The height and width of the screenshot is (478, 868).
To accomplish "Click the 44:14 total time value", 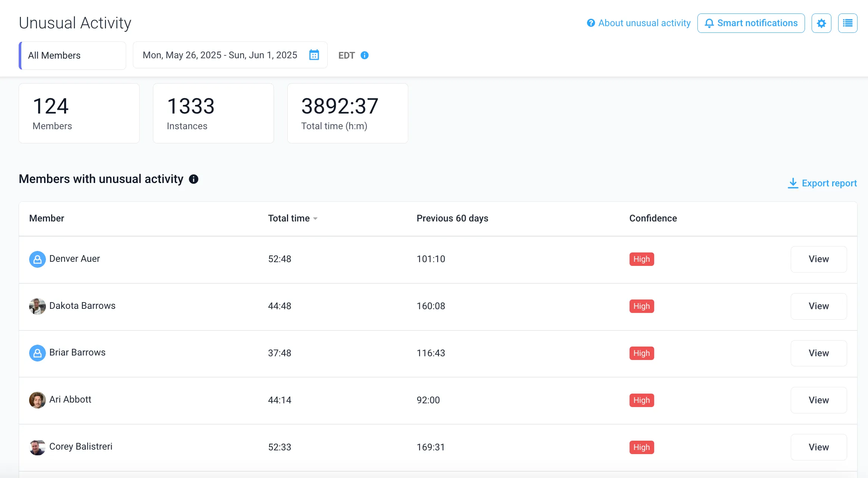I will (x=280, y=400).
